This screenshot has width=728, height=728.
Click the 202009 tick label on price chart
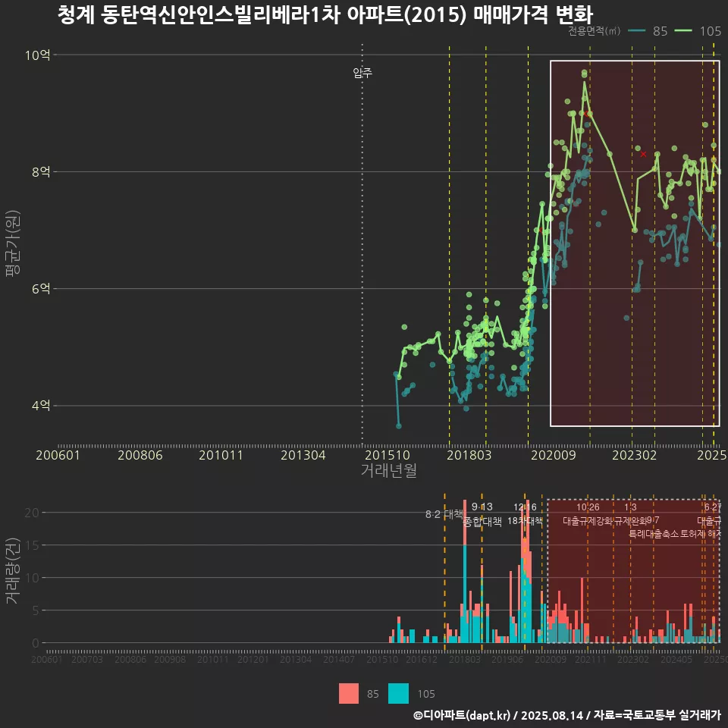click(553, 455)
